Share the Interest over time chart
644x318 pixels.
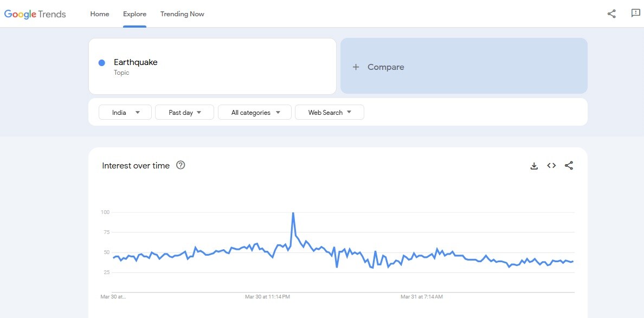pos(569,166)
